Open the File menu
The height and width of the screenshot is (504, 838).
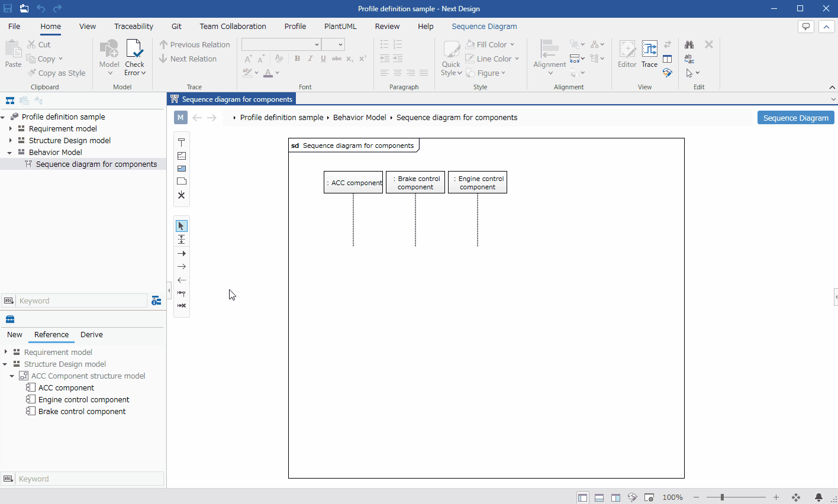(14, 27)
